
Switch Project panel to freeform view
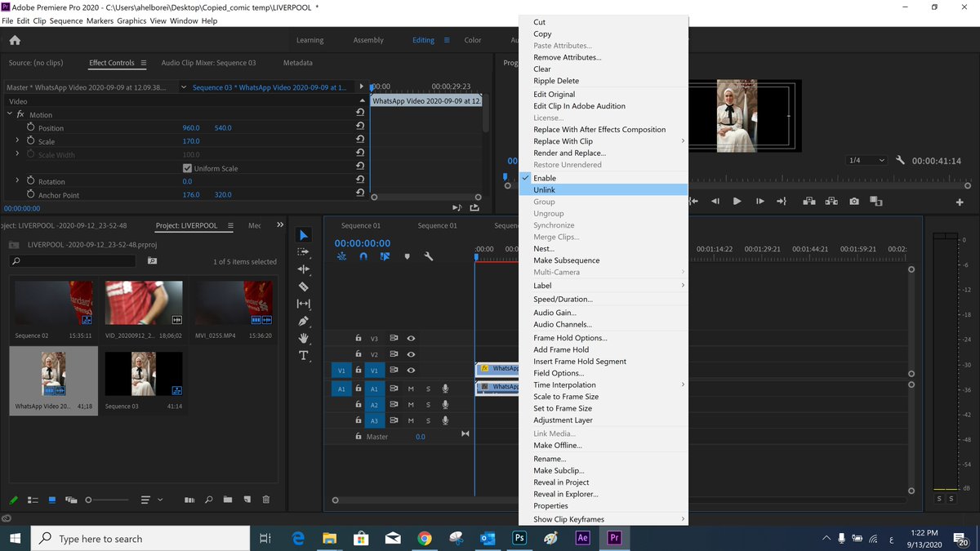pyautogui.click(x=71, y=500)
